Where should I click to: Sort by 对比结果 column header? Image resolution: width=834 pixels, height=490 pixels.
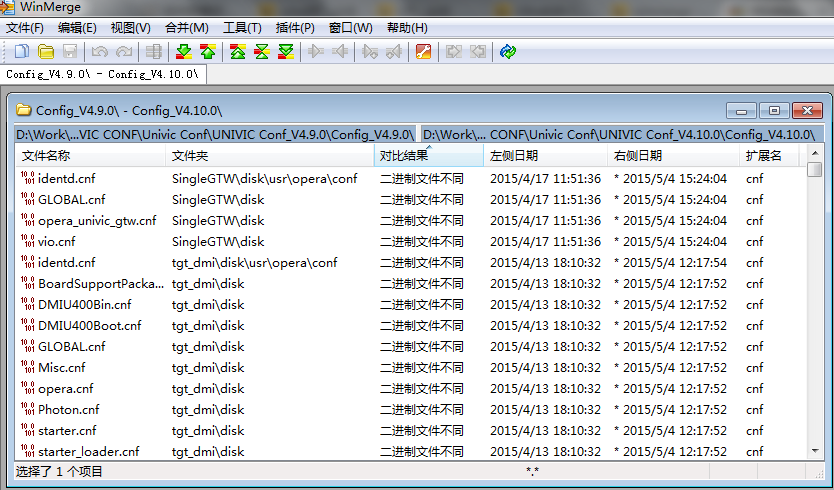(x=429, y=155)
